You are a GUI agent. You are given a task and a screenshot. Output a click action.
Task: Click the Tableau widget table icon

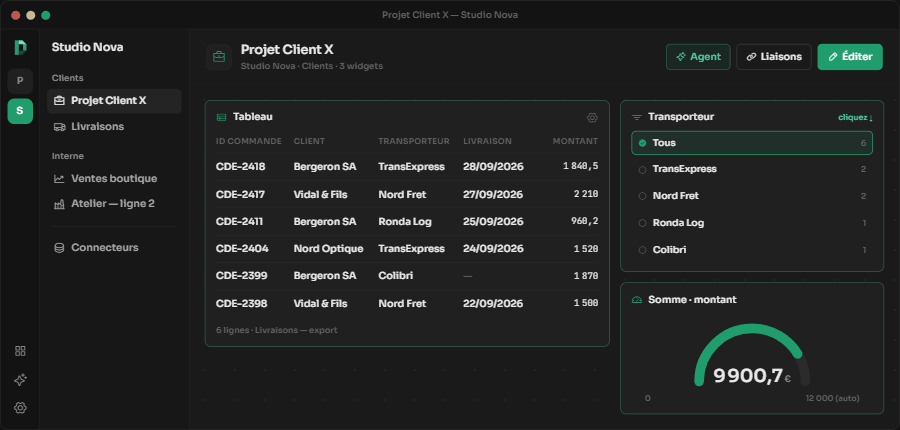coord(221,117)
